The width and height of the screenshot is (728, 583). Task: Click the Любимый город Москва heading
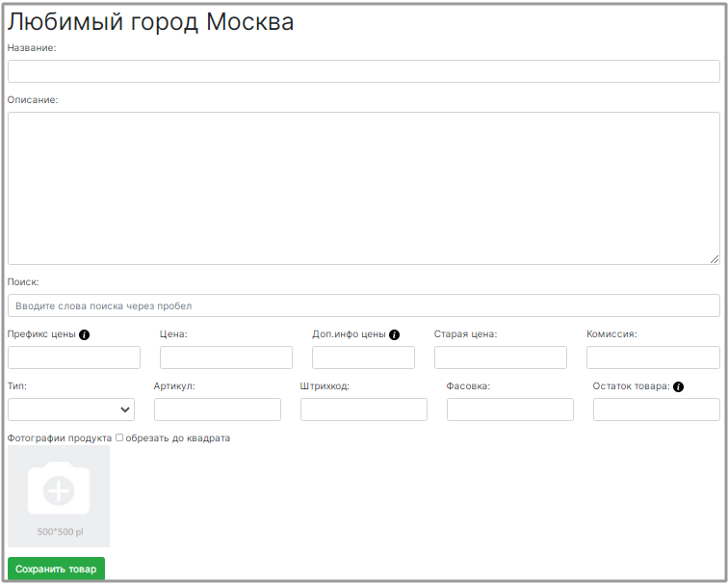point(150,22)
